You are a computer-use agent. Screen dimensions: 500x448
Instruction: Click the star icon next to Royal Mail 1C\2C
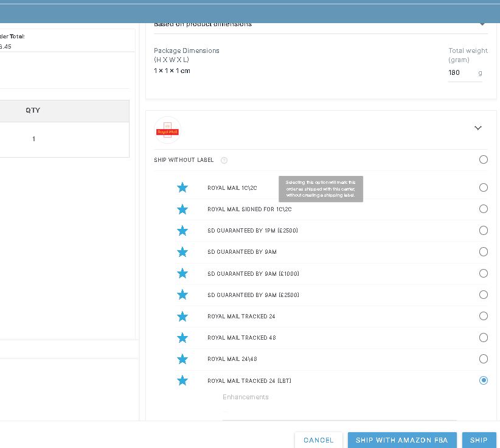182,187
